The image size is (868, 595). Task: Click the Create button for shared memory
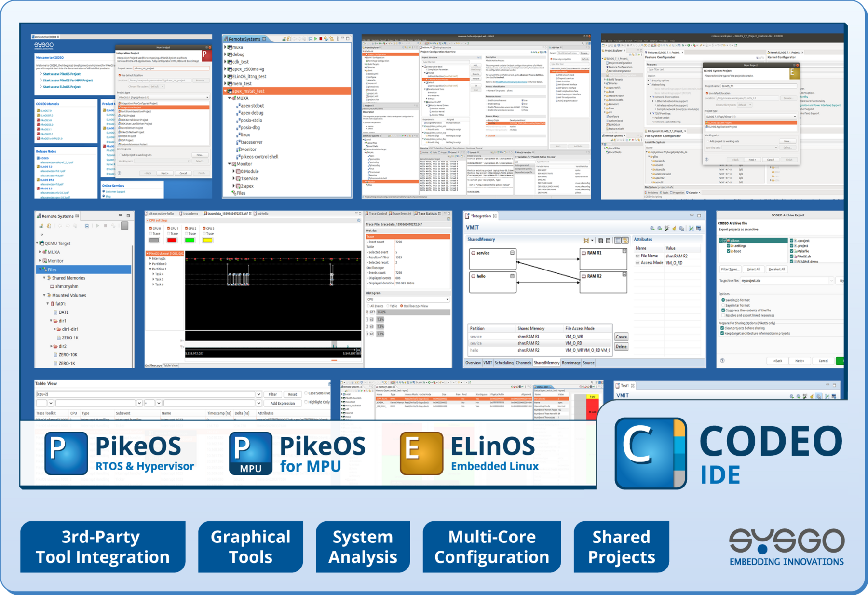click(x=621, y=337)
